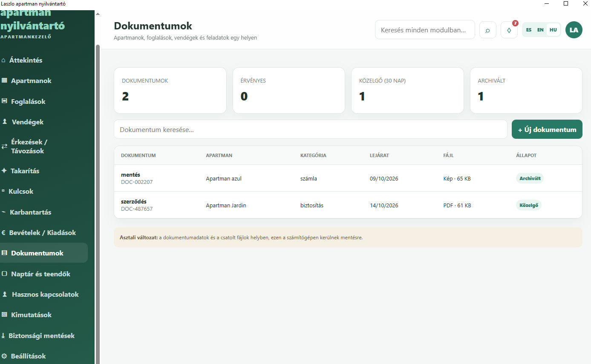Click the Archivált status badge
Screen dimensions: 591x364
click(530, 178)
